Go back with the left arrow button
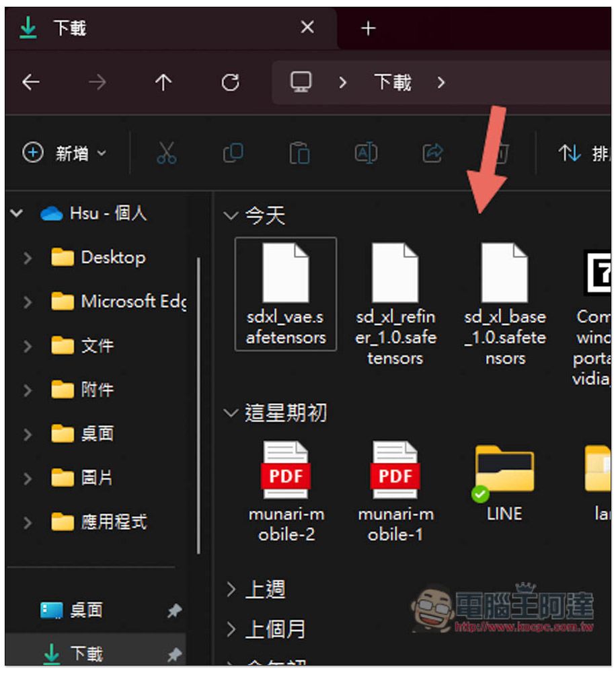Image resolution: width=616 pixels, height=673 pixels. (31, 81)
